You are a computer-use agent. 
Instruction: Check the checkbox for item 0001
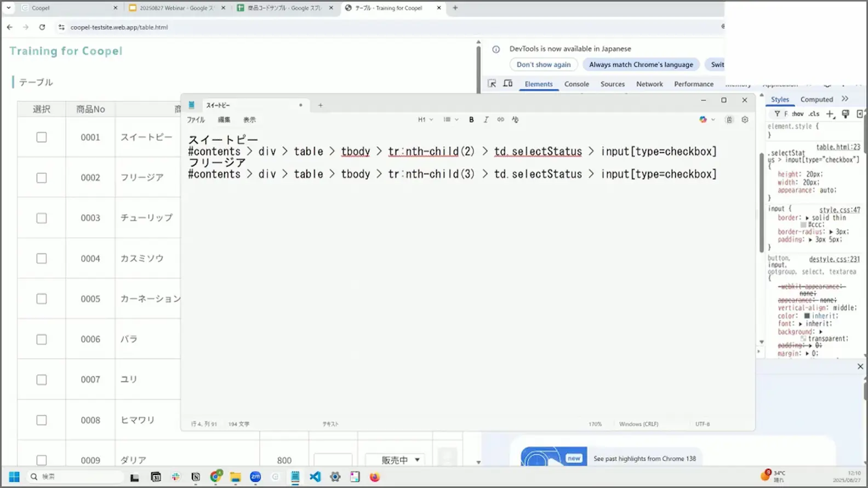click(42, 137)
